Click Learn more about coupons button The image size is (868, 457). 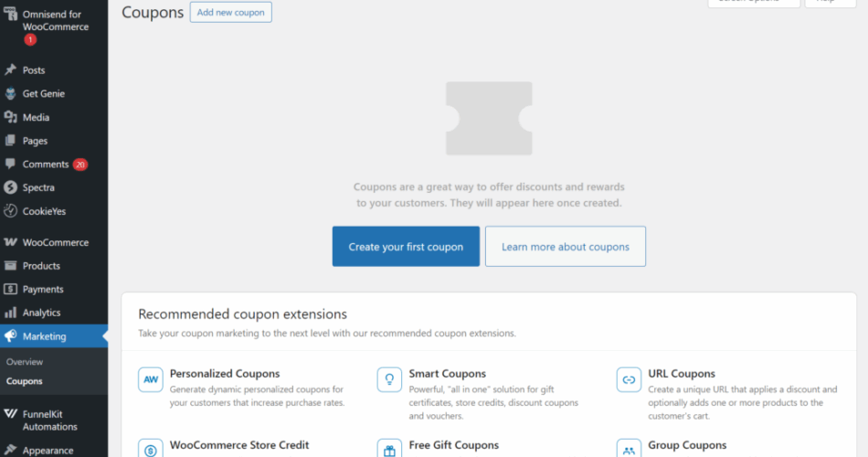(565, 247)
